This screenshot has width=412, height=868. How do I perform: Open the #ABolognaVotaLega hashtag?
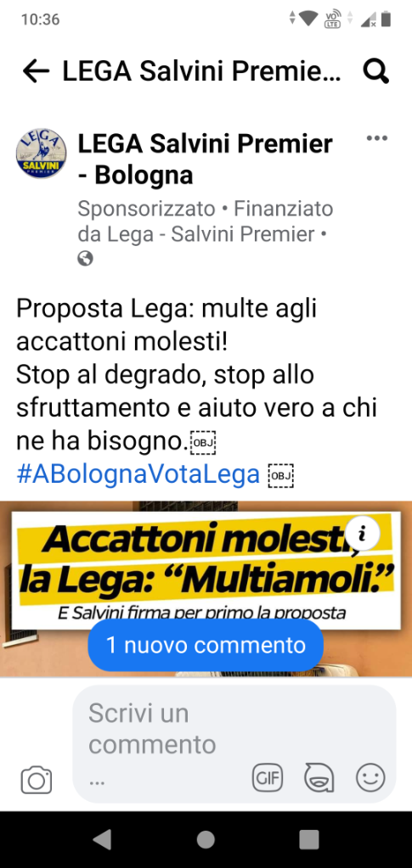pyautogui.click(x=138, y=474)
